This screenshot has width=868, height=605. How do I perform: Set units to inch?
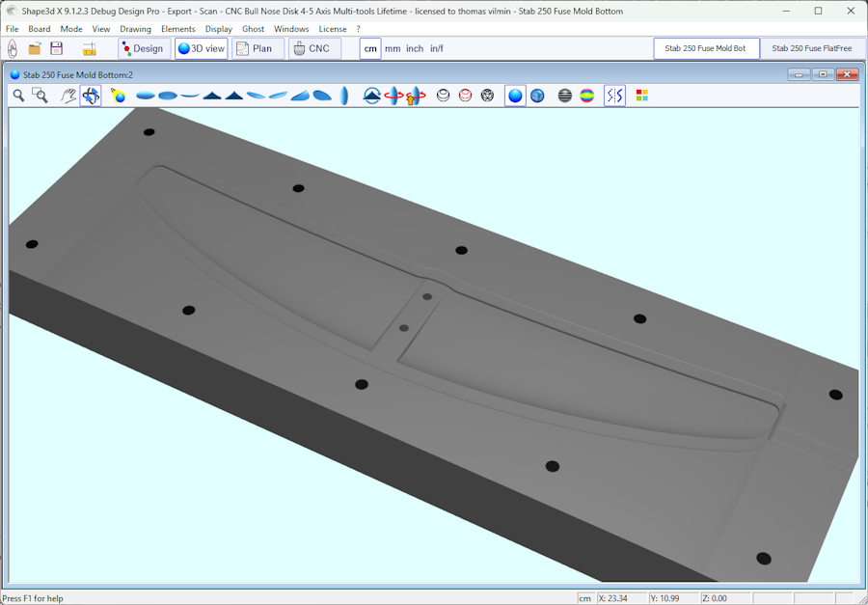(x=415, y=48)
